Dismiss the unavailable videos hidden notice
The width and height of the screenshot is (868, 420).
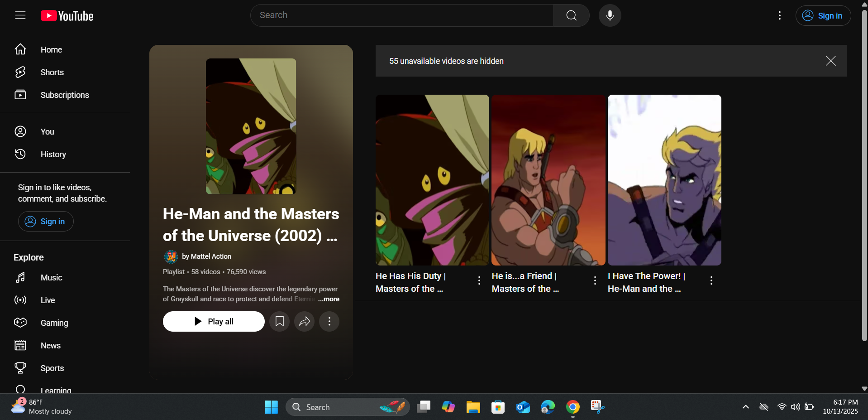(x=830, y=61)
